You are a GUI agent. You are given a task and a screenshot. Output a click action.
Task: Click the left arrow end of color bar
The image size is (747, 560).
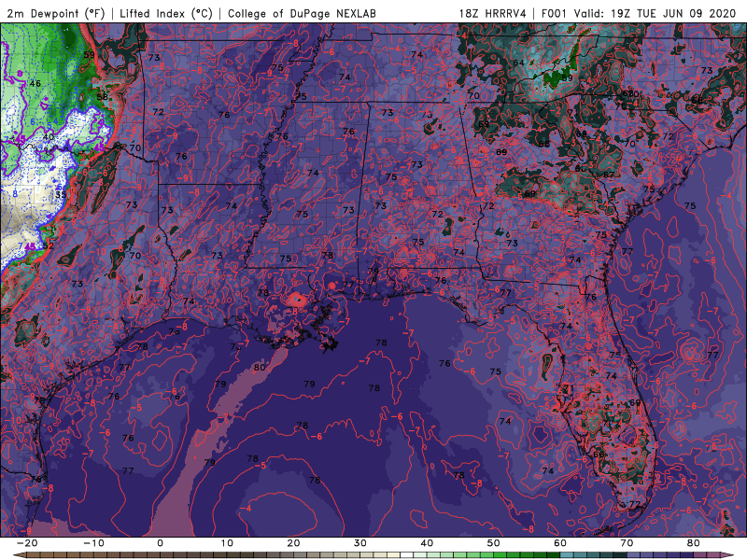[19, 555]
